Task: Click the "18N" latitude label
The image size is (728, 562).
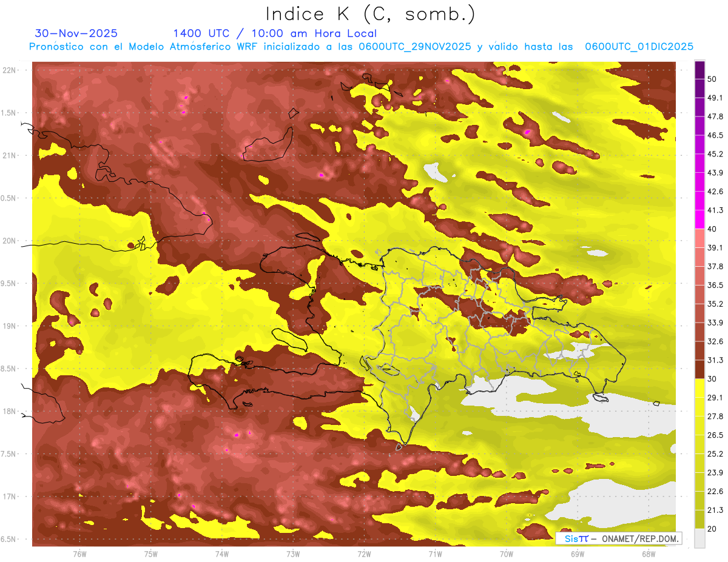Action: click(9, 411)
